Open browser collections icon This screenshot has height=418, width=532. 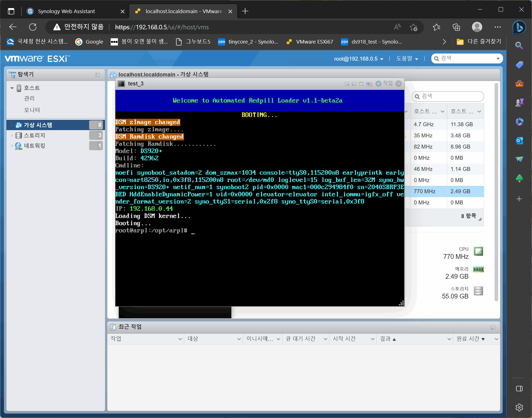click(x=456, y=27)
